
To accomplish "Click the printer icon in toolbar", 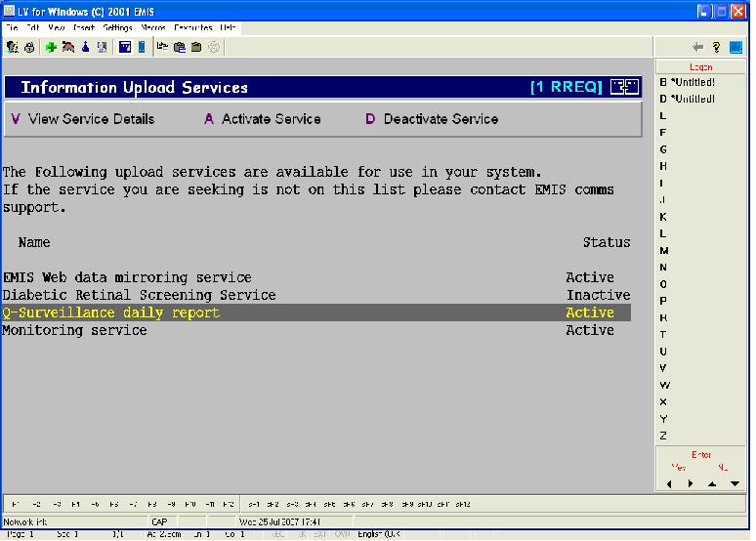I will tap(28, 47).
